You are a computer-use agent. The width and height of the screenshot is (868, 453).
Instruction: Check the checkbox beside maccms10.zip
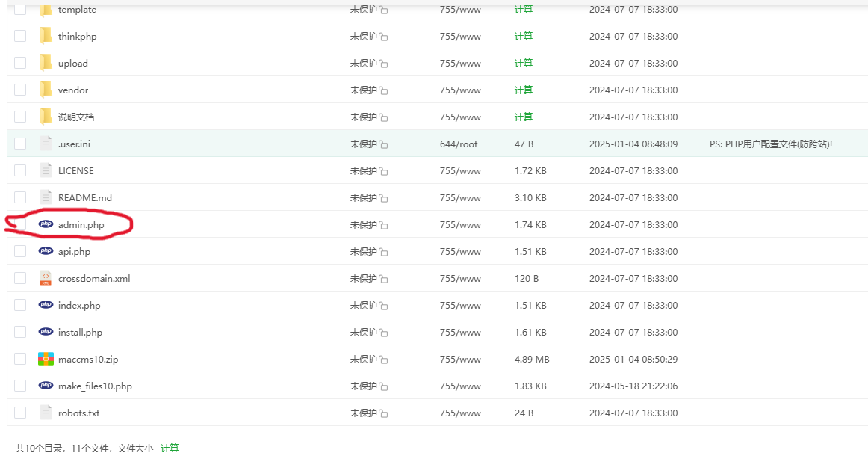[20, 359]
